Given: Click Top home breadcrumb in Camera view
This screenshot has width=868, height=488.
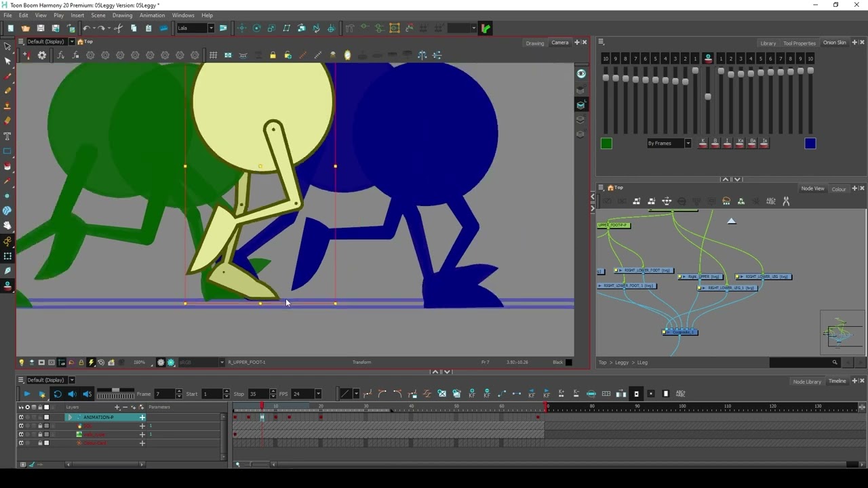Looking at the screenshot, I should tap(85, 41).
